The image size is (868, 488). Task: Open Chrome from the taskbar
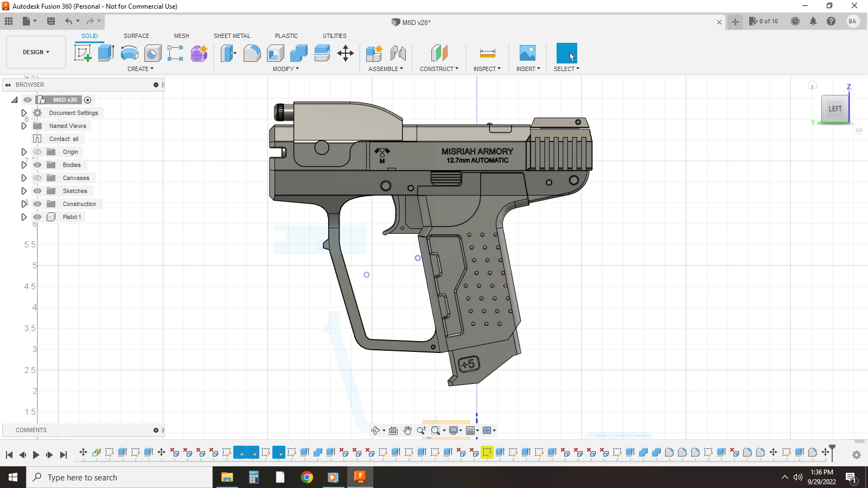(x=307, y=477)
